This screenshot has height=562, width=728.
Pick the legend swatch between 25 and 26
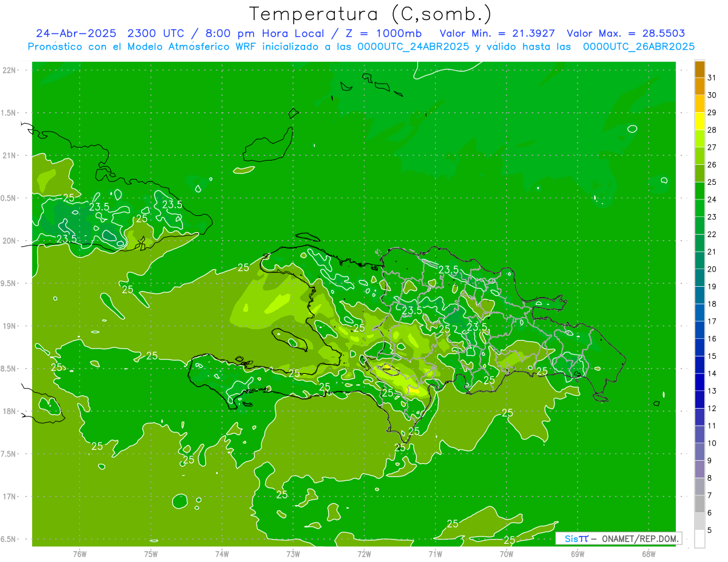click(699, 173)
